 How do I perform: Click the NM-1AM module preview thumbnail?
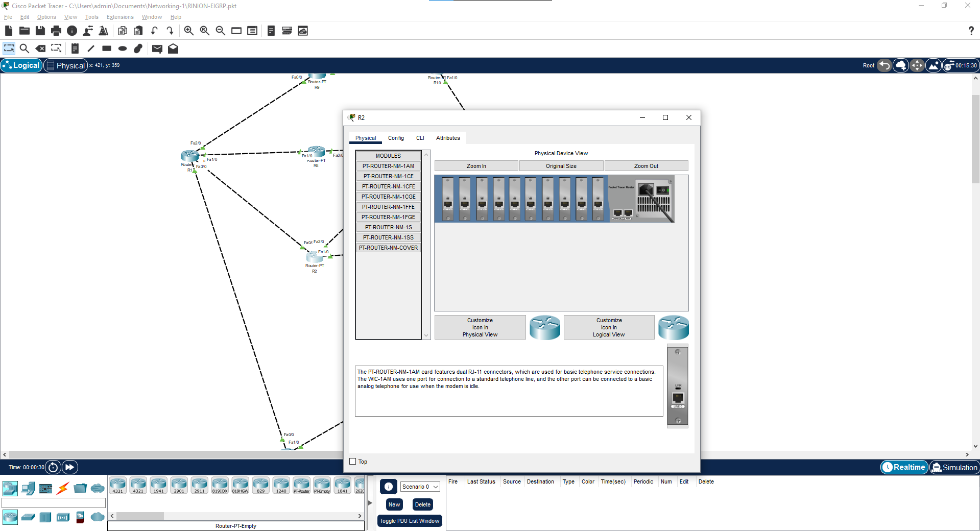tap(678, 386)
